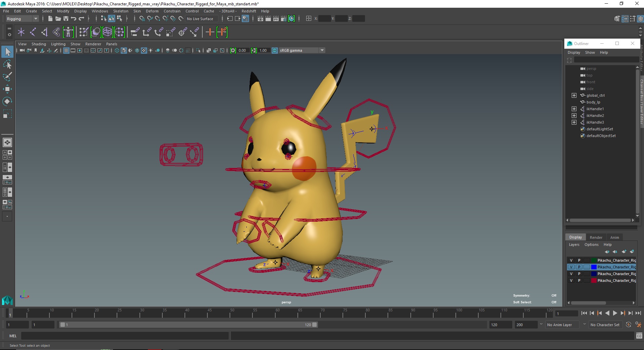The width and height of the screenshot is (644, 350).
Task: Click step forward one key button
Action: tap(622, 313)
